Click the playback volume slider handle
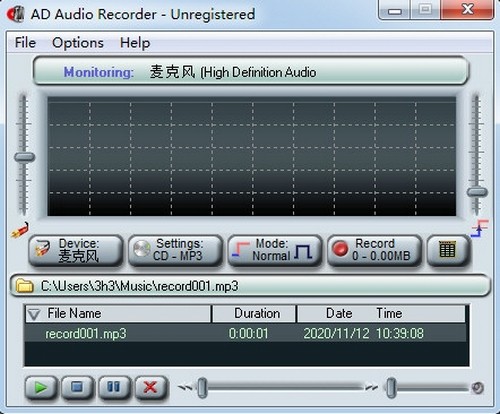 coord(391,388)
